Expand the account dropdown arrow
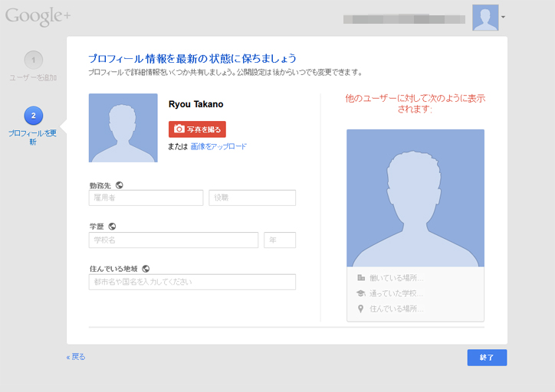555x392 pixels. 503,17
